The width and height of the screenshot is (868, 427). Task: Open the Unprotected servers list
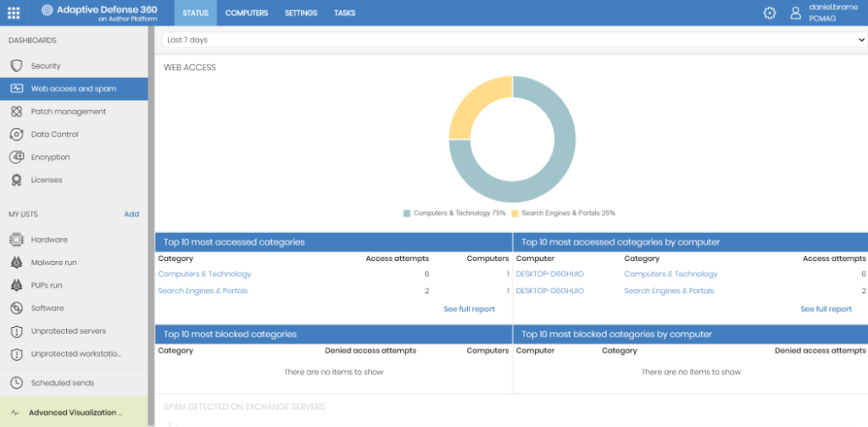pos(74,331)
